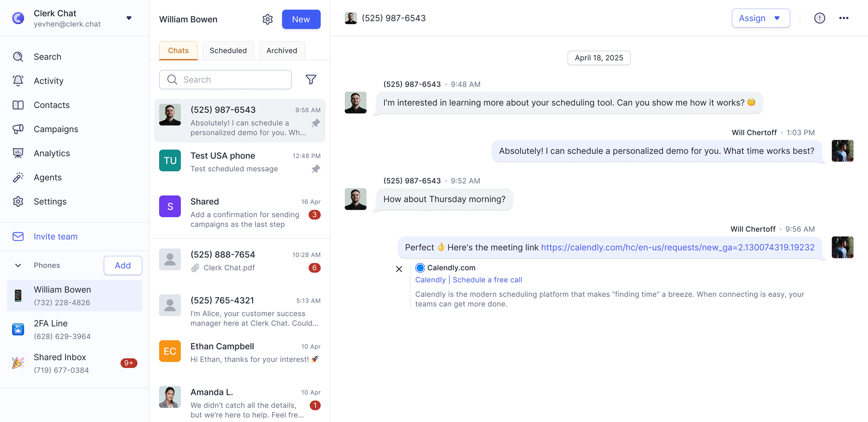The image size is (868, 422).
Task: Open the Activity bell icon
Action: click(x=18, y=80)
